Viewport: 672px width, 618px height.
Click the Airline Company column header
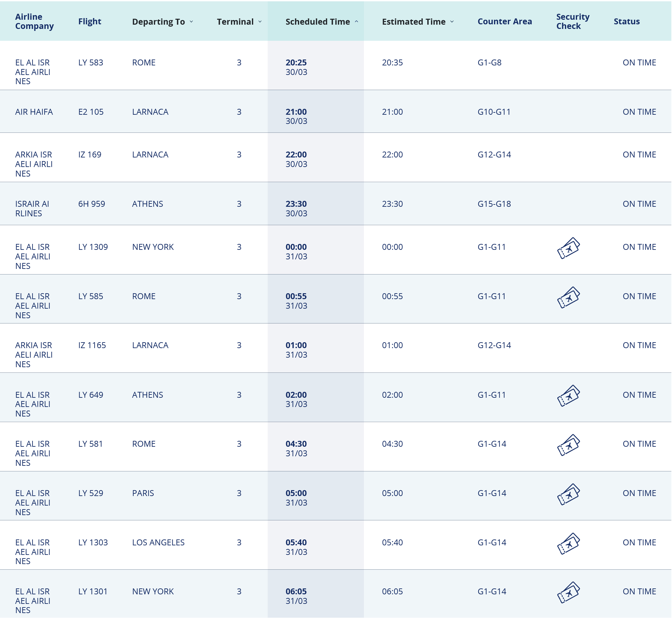[x=34, y=21]
